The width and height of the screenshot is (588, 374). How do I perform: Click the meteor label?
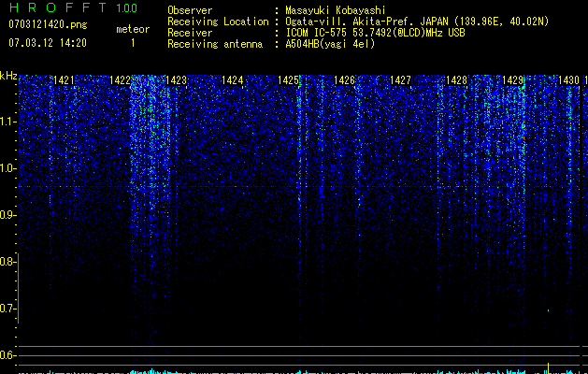coord(133,29)
